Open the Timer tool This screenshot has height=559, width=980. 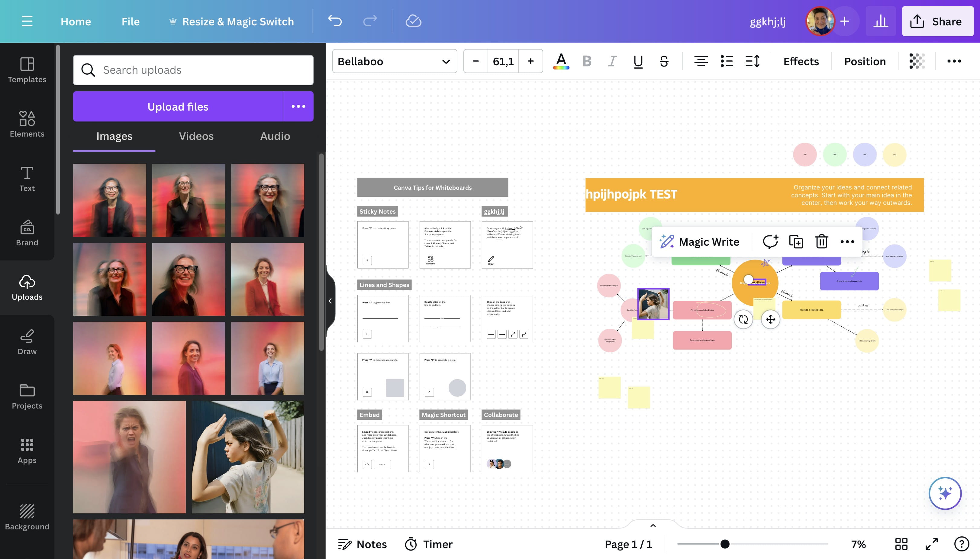tap(429, 544)
